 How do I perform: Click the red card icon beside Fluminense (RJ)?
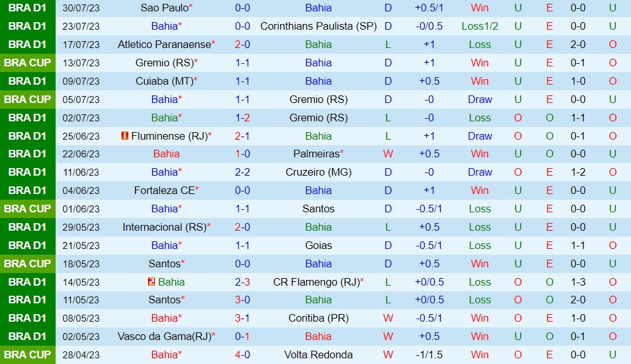125,136
